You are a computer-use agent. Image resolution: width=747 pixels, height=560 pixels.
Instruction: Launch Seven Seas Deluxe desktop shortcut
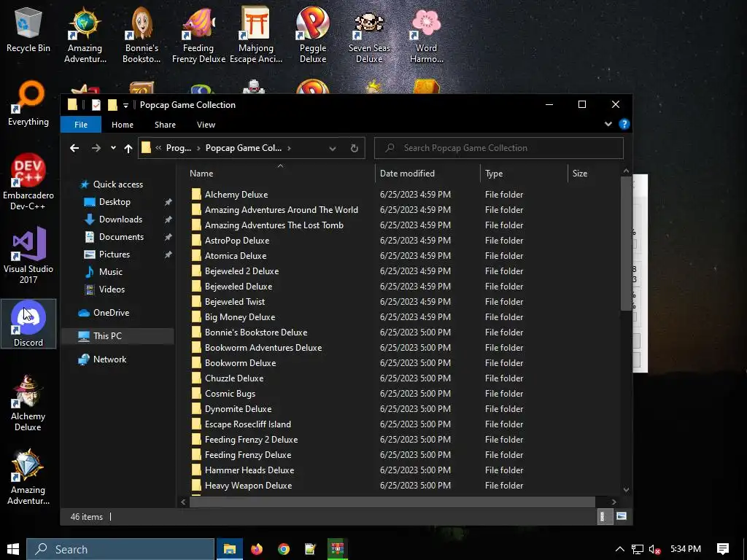click(369, 36)
